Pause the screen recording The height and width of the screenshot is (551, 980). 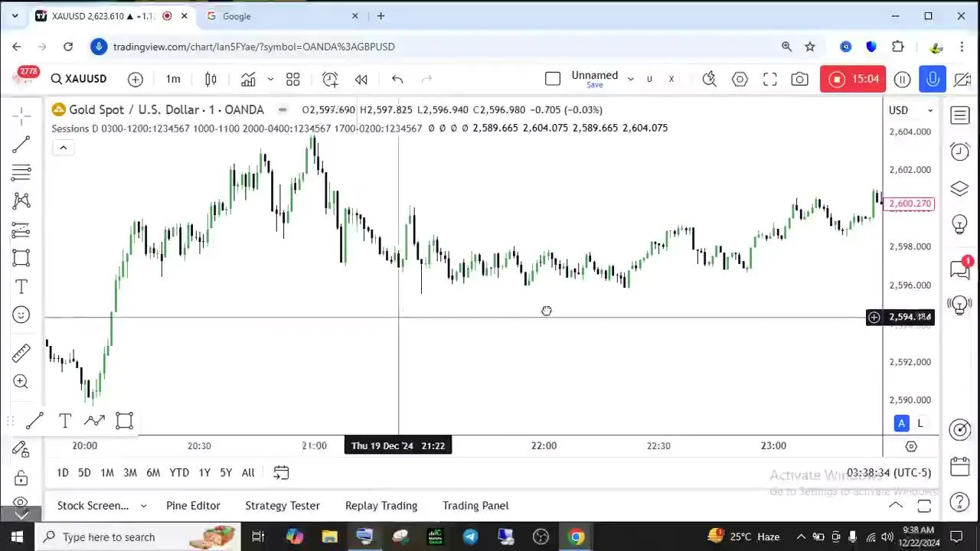point(902,80)
